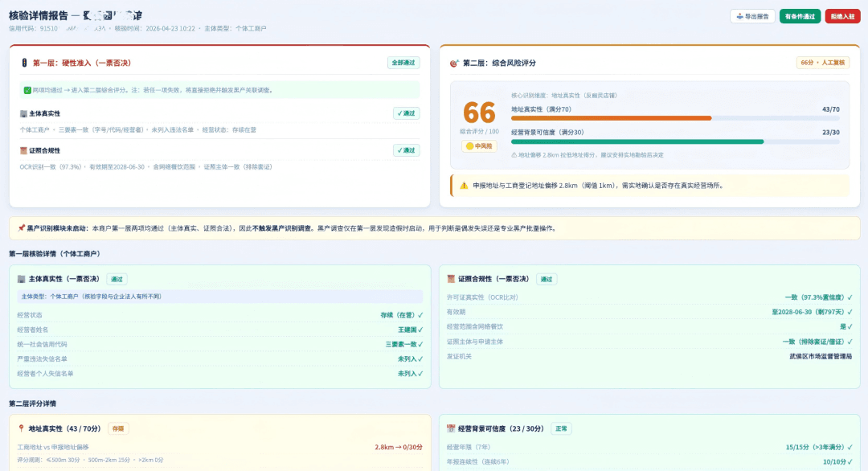
Task: Click 许可证真实性（OCR比对）row label
Action: (x=482, y=297)
